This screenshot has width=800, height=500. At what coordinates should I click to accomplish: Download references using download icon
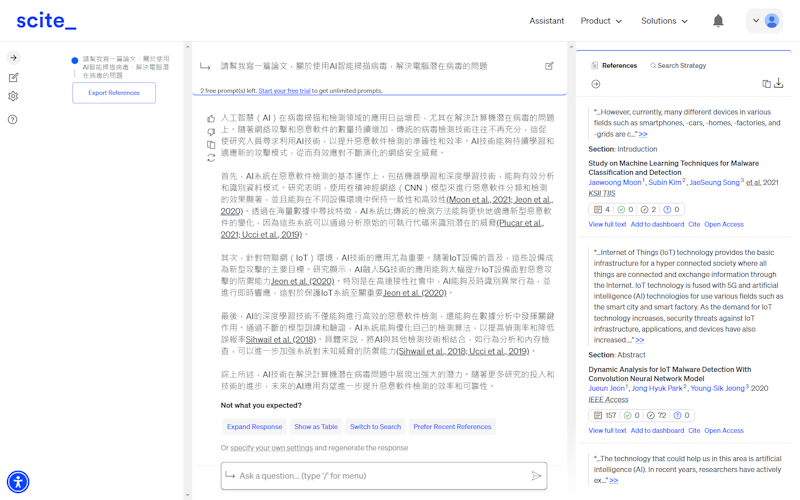point(779,84)
